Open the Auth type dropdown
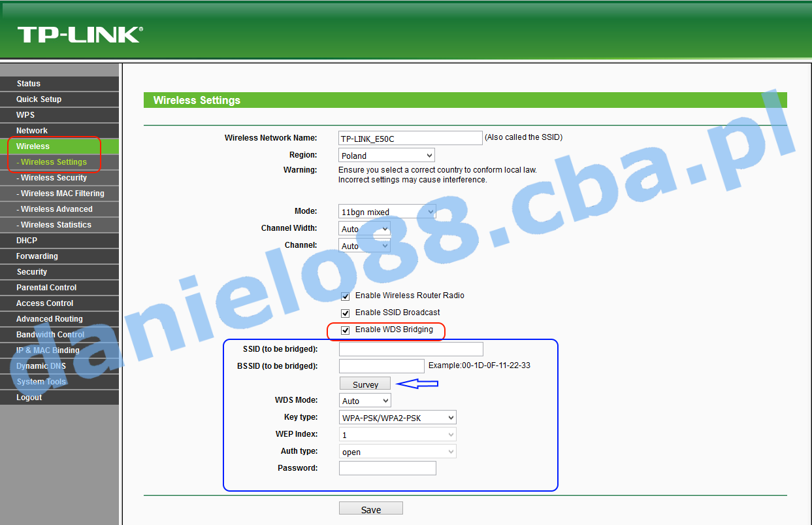 click(397, 451)
